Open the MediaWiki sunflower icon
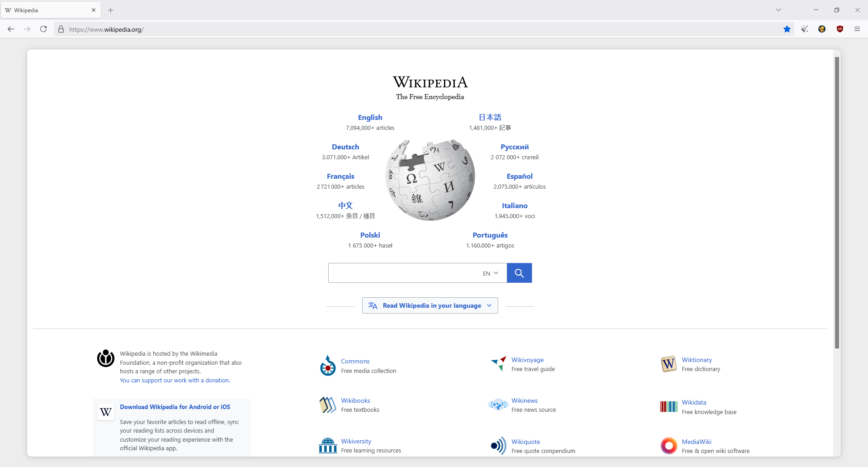 669,446
